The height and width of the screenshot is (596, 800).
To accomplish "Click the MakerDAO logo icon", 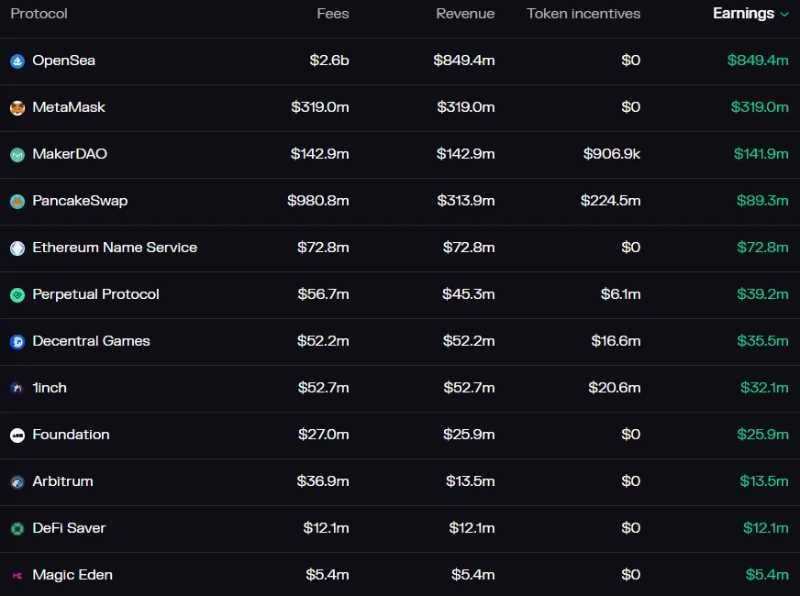I will click(17, 155).
